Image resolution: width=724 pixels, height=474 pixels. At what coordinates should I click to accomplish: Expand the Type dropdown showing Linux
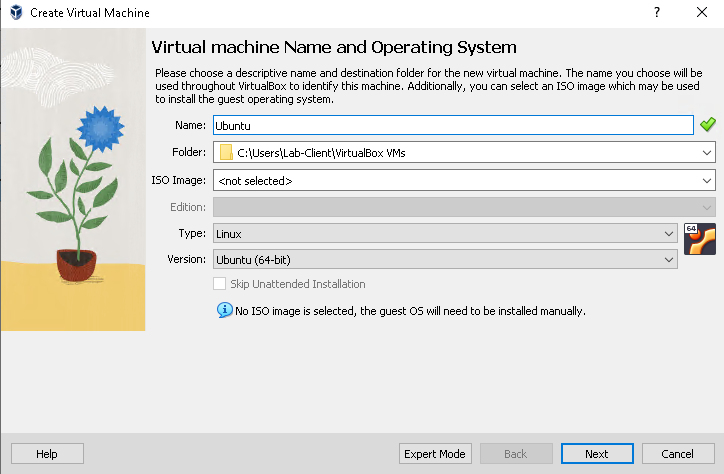pos(445,234)
